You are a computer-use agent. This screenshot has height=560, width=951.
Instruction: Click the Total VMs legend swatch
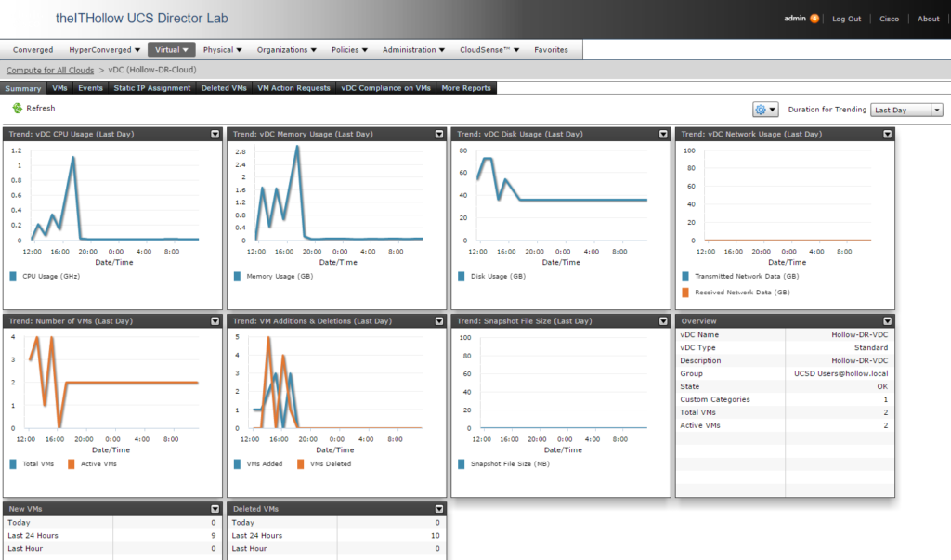click(13, 464)
